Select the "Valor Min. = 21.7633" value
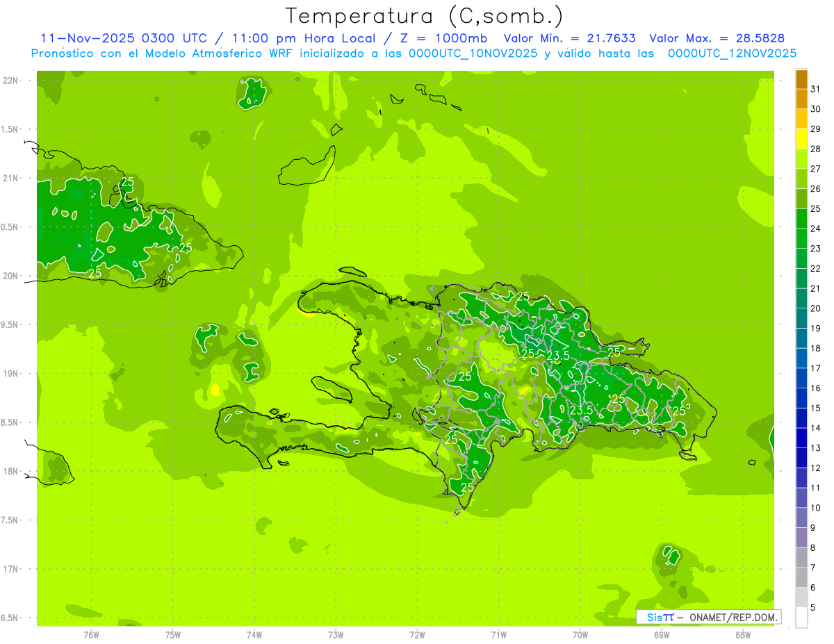This screenshot has height=644, width=834. tap(570, 38)
